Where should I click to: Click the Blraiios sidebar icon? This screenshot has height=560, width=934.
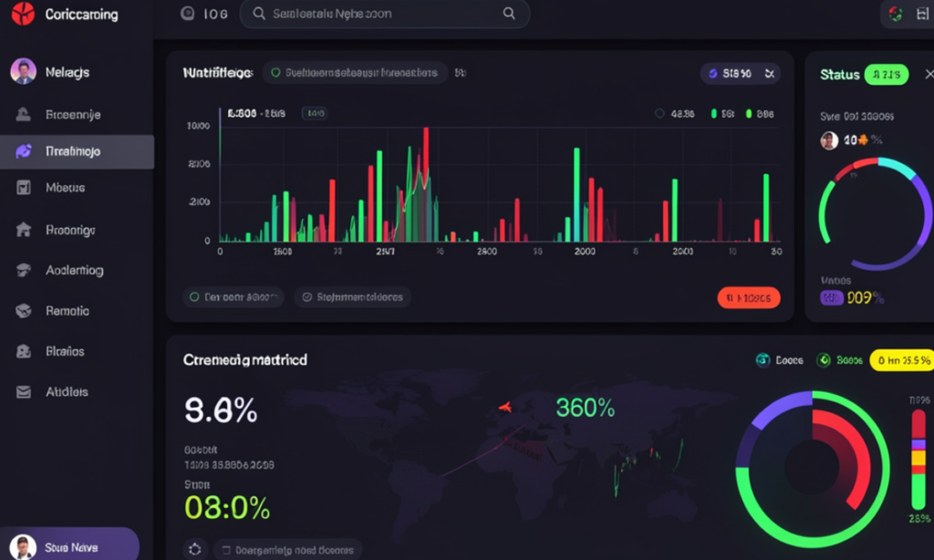coord(23,351)
